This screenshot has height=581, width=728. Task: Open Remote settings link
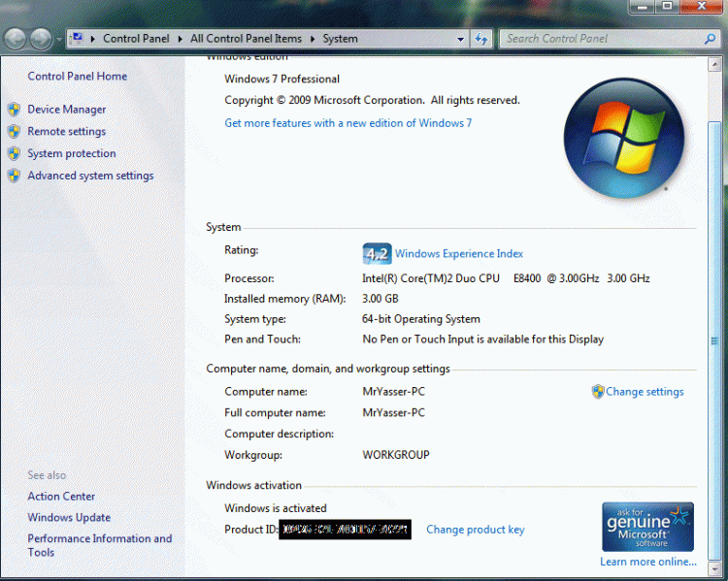[67, 132]
